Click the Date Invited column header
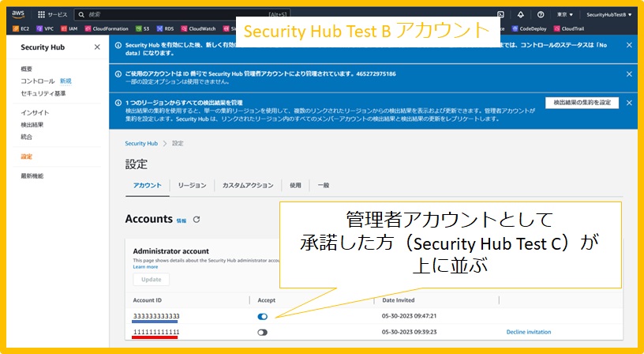The width and height of the screenshot is (644, 354). point(399,300)
